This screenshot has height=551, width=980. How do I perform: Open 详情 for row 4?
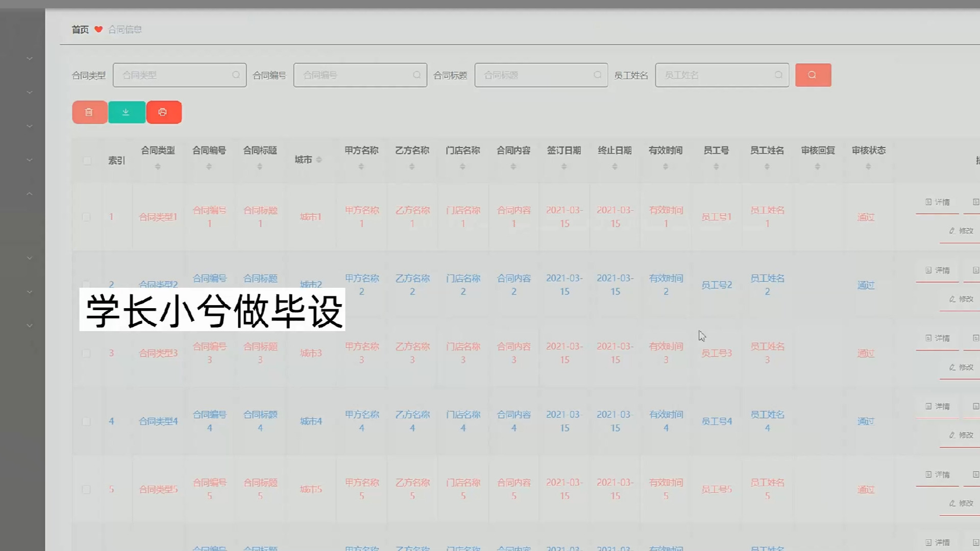(x=938, y=407)
